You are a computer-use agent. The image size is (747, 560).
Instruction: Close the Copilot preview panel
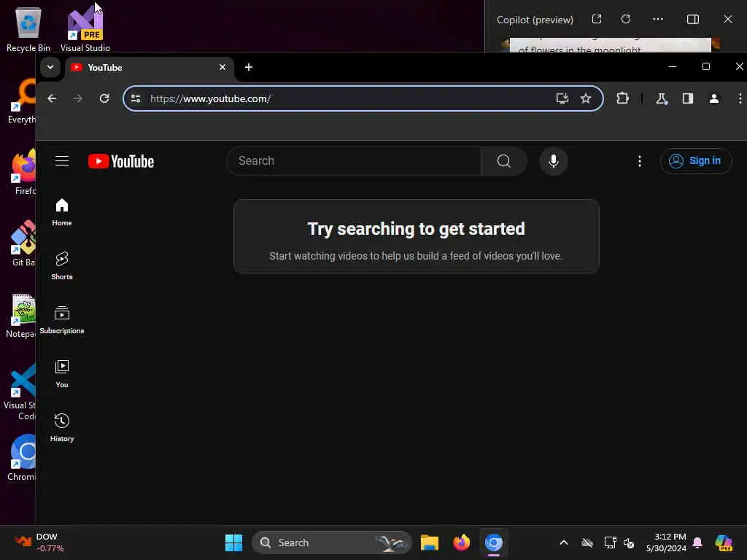coord(727,19)
